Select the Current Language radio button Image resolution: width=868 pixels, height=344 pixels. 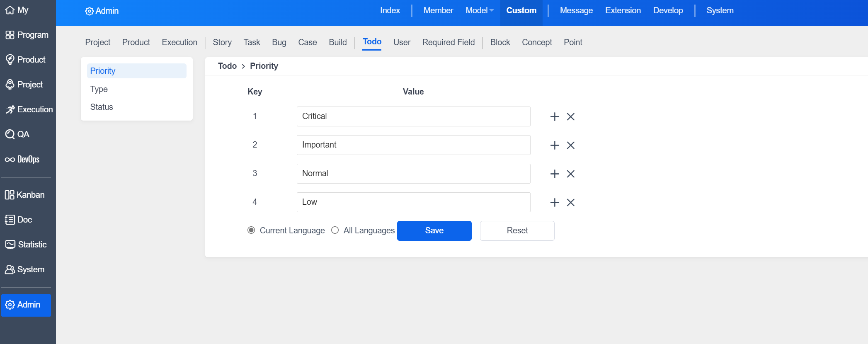(251, 230)
